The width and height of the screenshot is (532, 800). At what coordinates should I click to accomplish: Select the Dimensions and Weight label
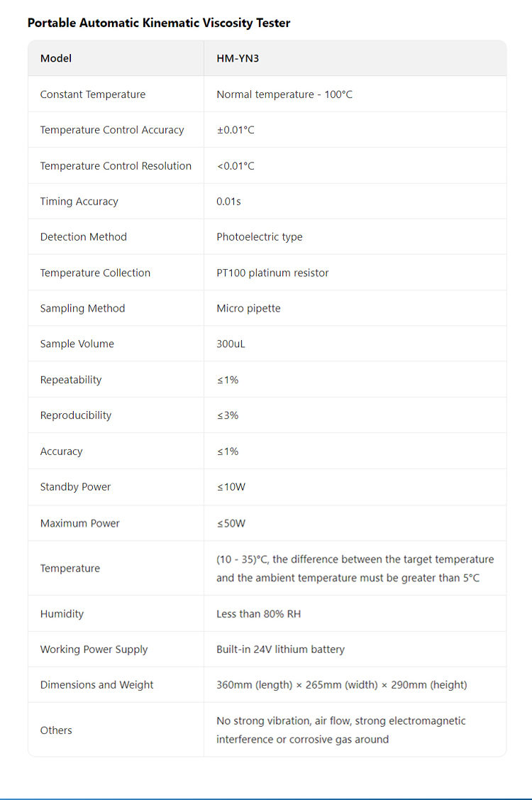click(x=96, y=685)
